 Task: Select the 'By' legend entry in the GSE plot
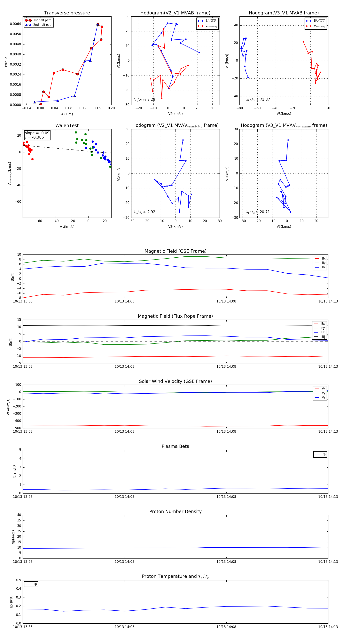(320, 263)
